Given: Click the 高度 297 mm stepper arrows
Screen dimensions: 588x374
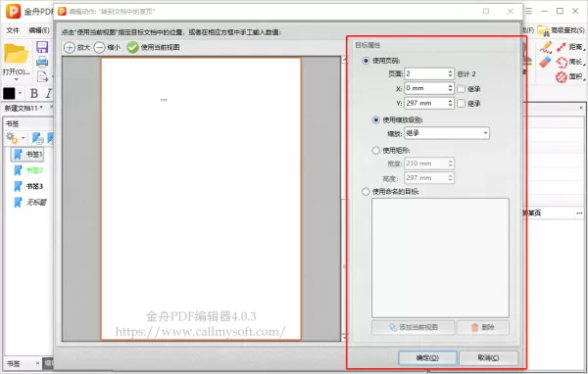Looking at the screenshot, I should [451, 177].
